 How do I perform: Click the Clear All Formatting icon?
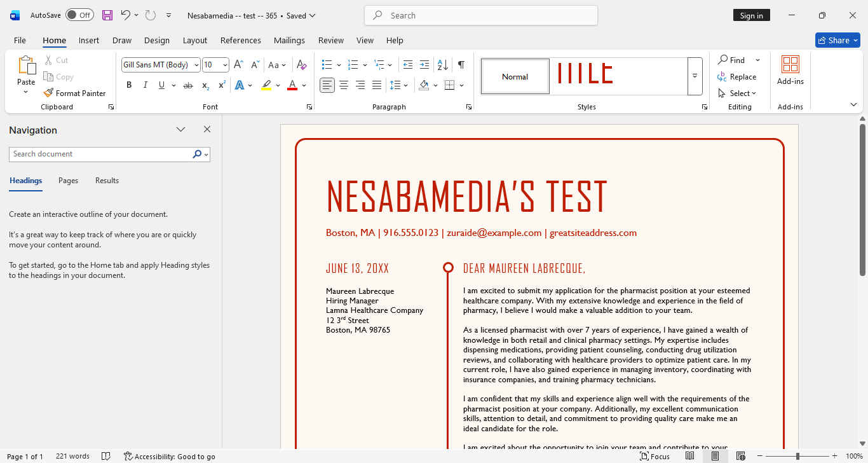click(302, 65)
